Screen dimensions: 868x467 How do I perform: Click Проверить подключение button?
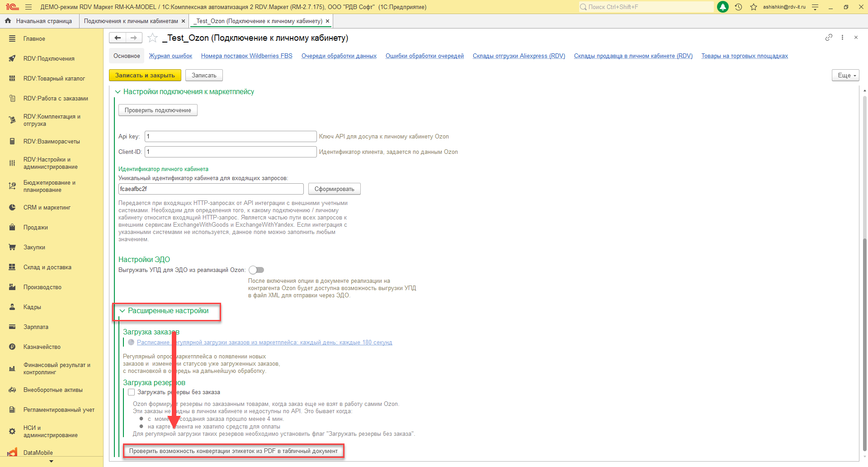click(x=158, y=110)
